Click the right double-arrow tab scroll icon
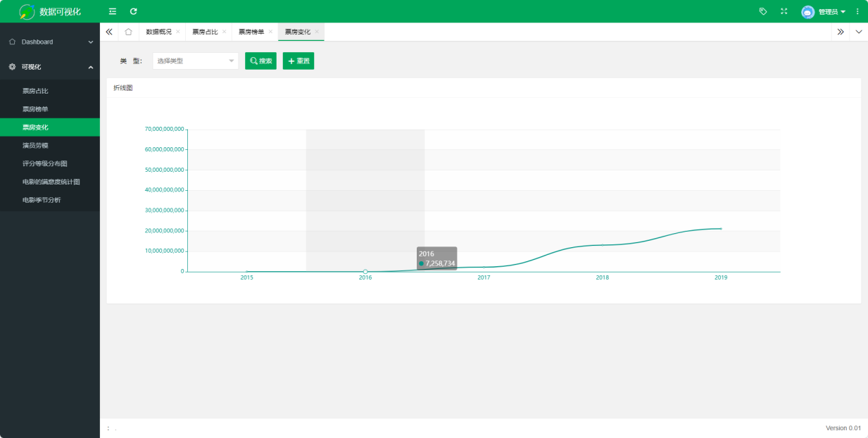868x438 pixels. (x=841, y=32)
